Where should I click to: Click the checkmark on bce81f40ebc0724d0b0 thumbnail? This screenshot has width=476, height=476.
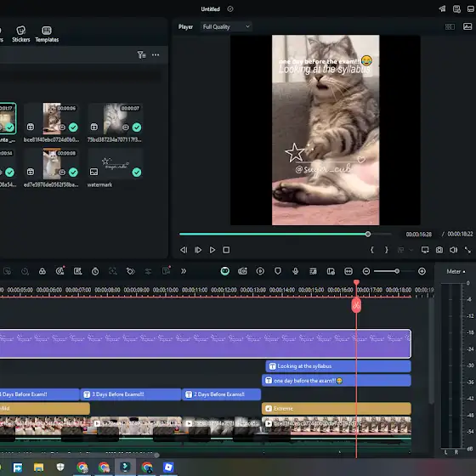coord(73,127)
